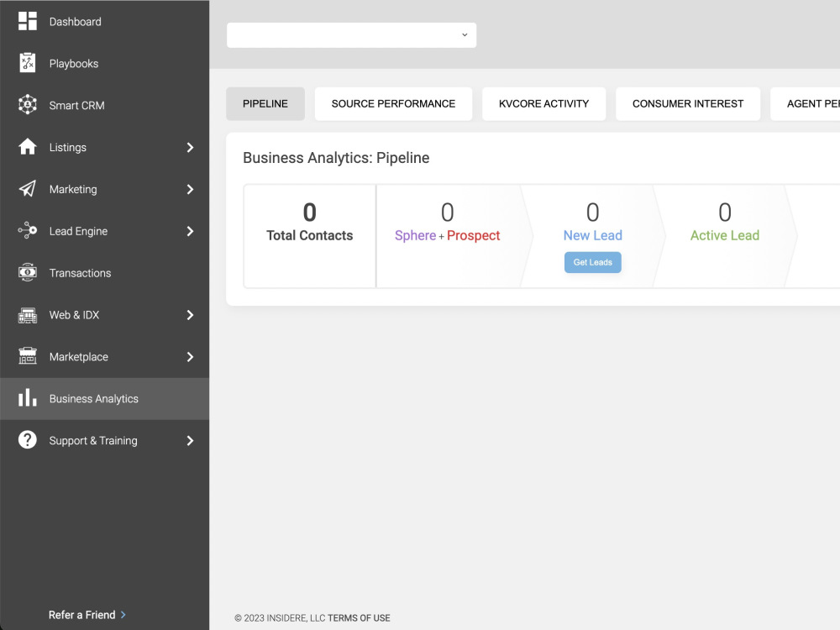Click the Support & Training question mark icon

[x=28, y=440]
